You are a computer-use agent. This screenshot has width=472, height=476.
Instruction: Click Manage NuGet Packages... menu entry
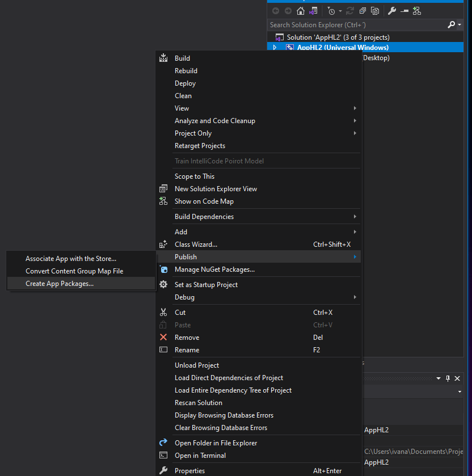[x=214, y=269]
